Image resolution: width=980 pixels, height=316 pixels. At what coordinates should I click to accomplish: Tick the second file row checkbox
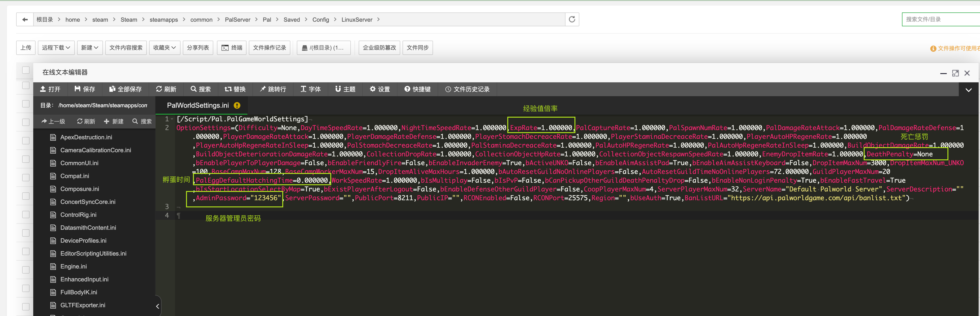[x=26, y=104]
